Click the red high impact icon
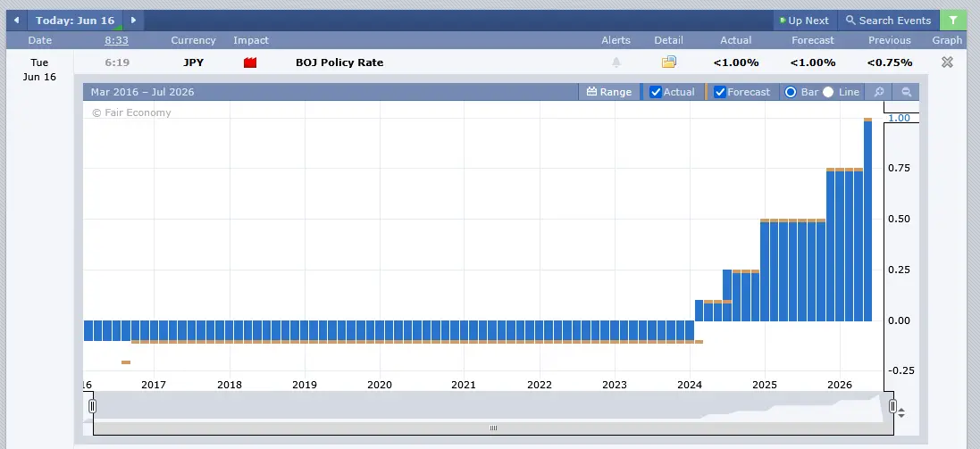Screen dimensions: 980x449 point(250,62)
